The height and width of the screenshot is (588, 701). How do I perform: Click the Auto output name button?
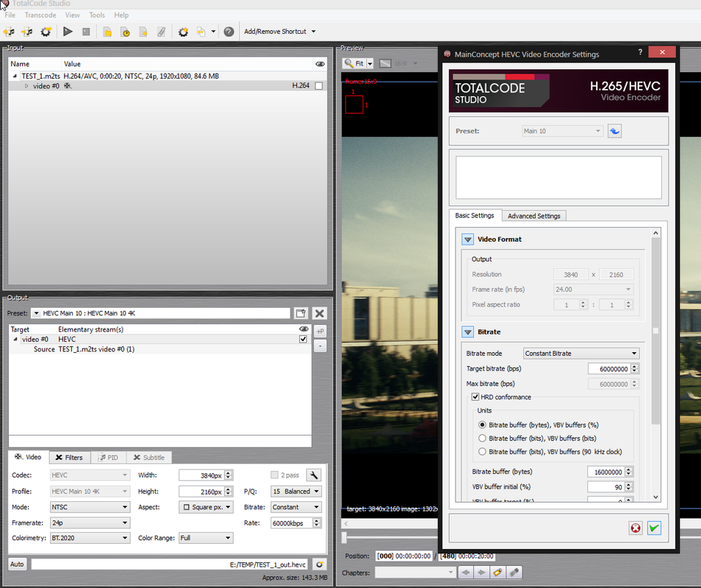point(17,564)
